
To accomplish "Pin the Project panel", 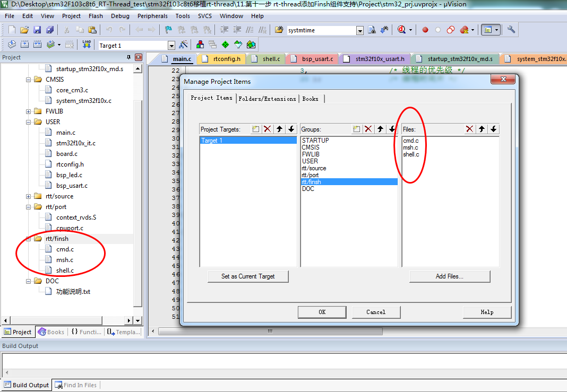I will [x=128, y=57].
